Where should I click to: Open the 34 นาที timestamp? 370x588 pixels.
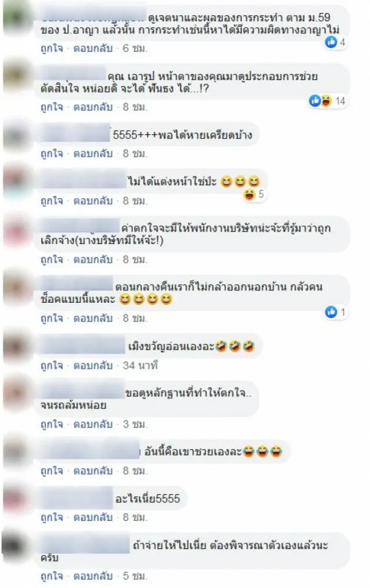pyautogui.click(x=141, y=365)
